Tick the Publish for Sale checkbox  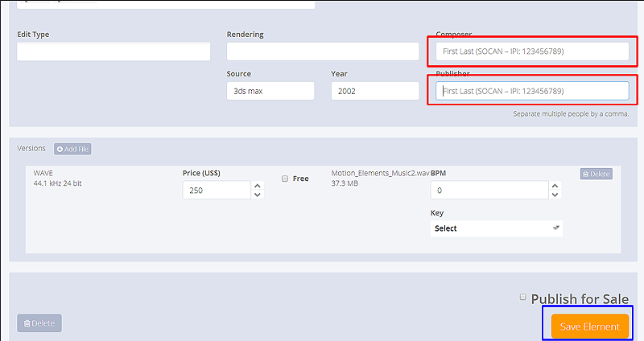[522, 298]
